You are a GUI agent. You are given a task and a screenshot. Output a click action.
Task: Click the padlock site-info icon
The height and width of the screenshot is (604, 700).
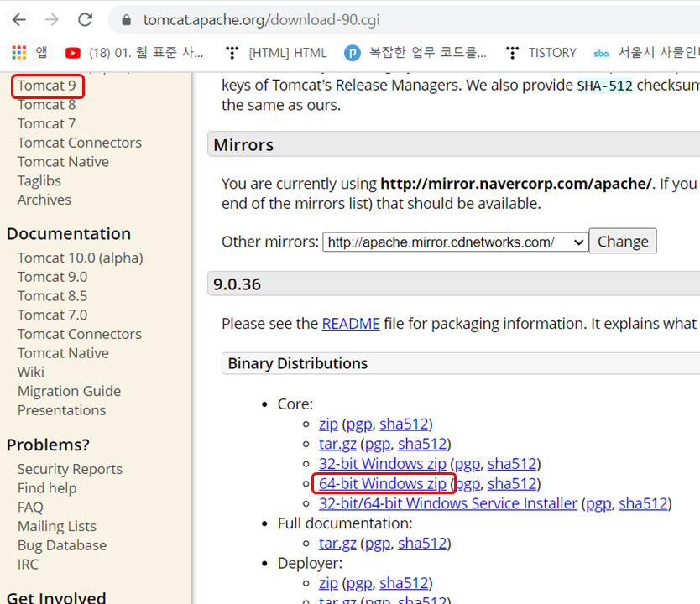[x=127, y=20]
